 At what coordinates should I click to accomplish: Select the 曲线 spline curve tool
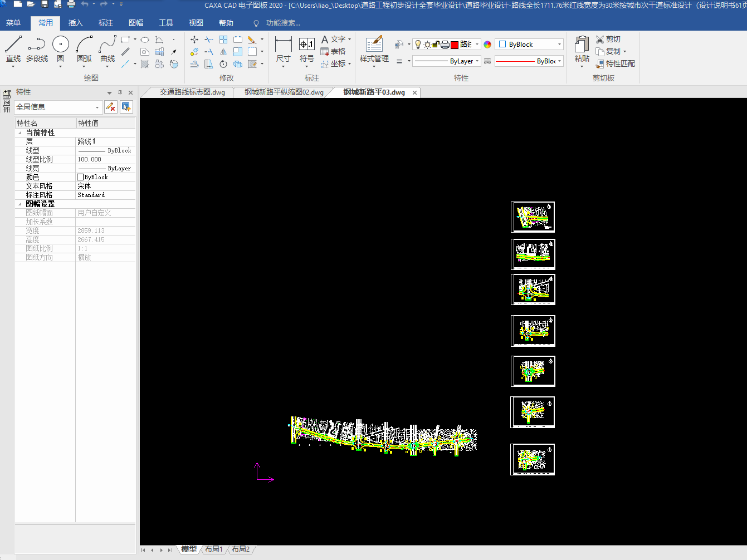[x=108, y=49]
